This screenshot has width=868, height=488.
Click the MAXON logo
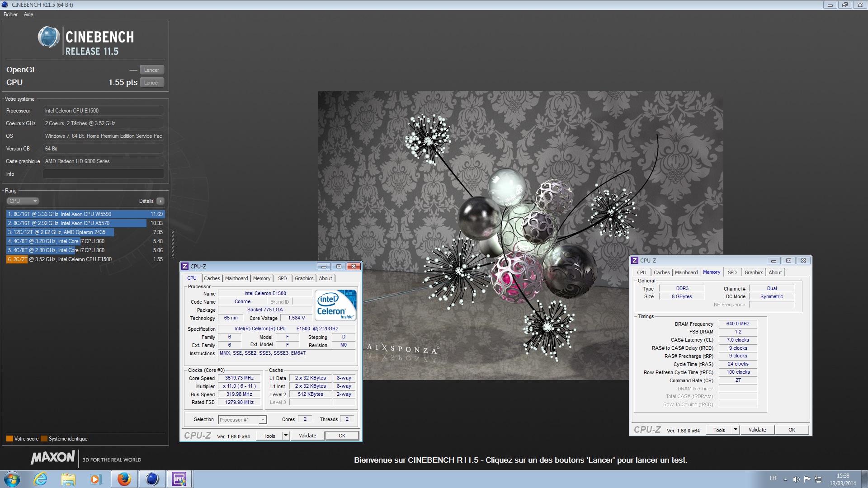tap(52, 458)
